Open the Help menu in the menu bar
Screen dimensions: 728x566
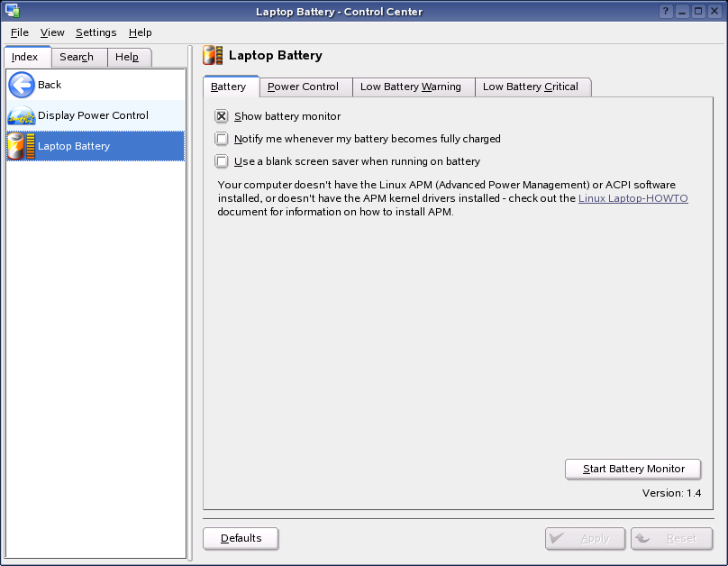tap(141, 32)
